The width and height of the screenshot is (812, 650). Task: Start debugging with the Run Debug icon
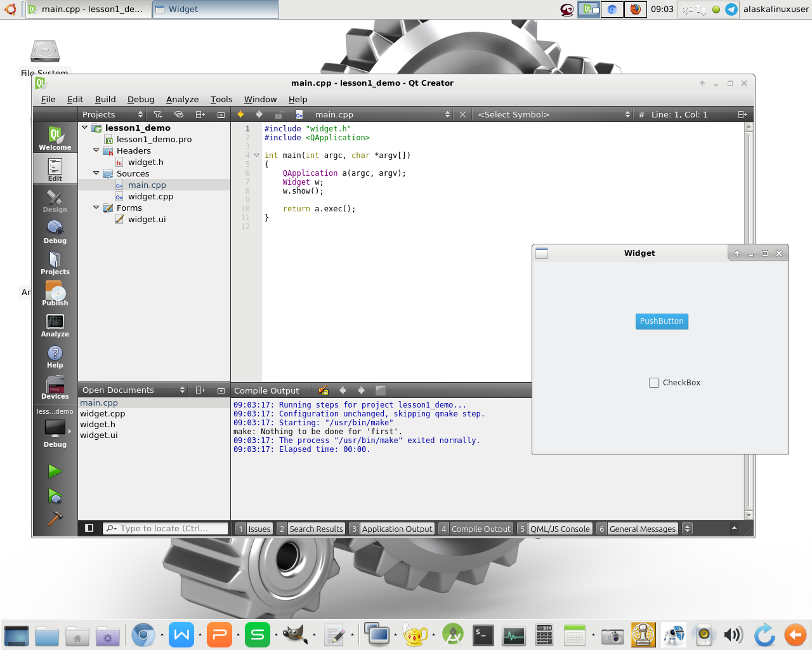point(55,496)
